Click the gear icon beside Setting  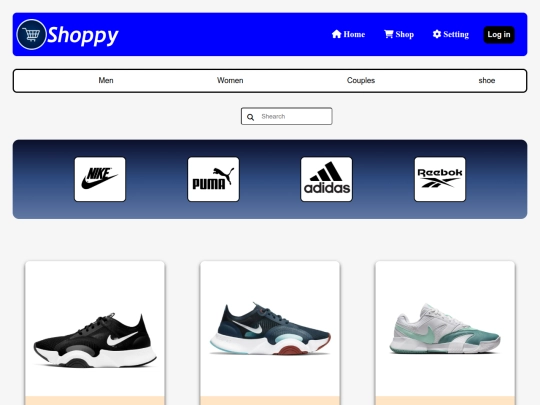437,34
